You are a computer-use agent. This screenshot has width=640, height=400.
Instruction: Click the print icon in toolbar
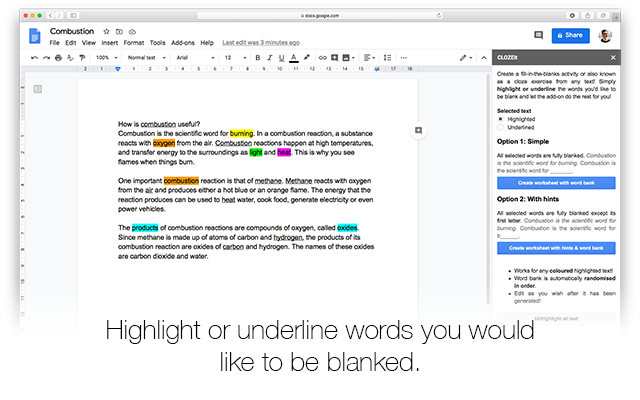pos(58,58)
